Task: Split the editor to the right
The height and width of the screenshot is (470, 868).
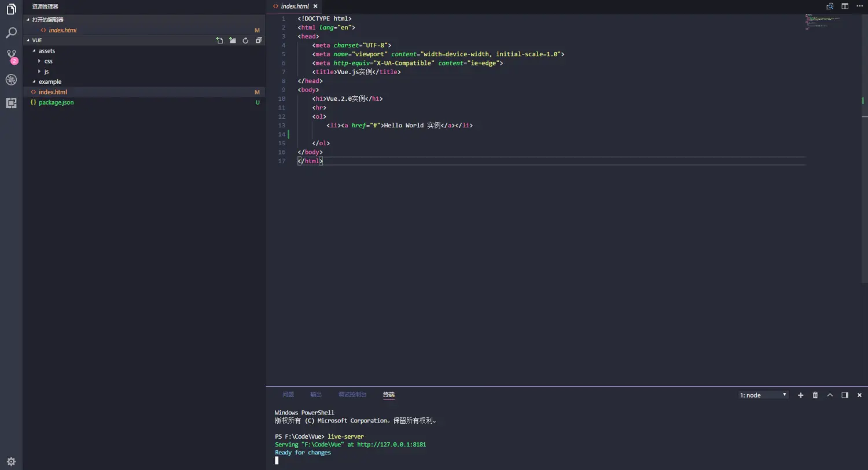Action: click(x=845, y=6)
